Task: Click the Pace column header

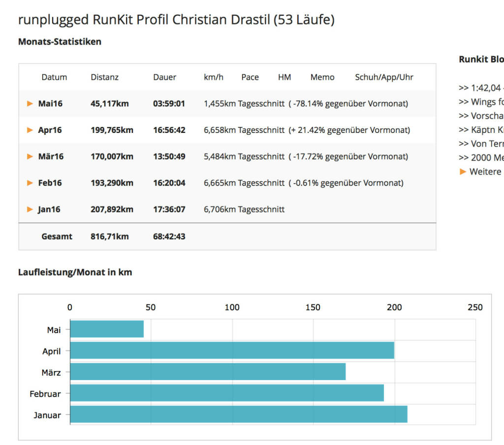Action: coord(250,77)
